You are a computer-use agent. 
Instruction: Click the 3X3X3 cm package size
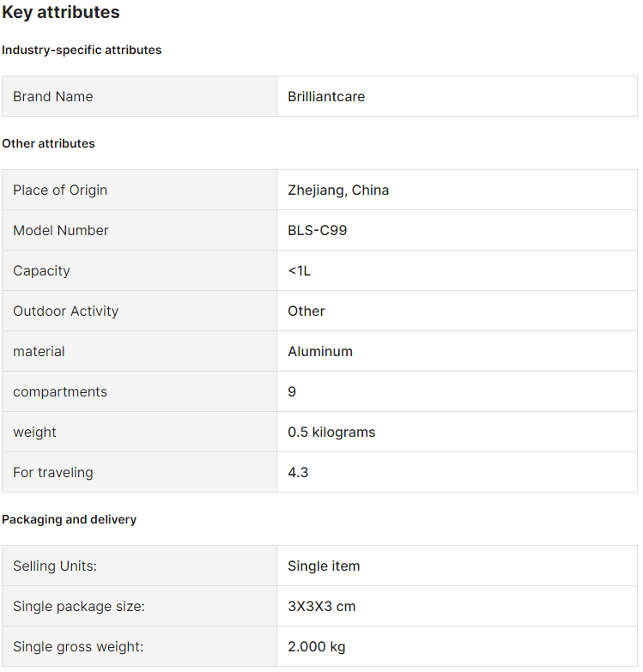[x=321, y=606]
